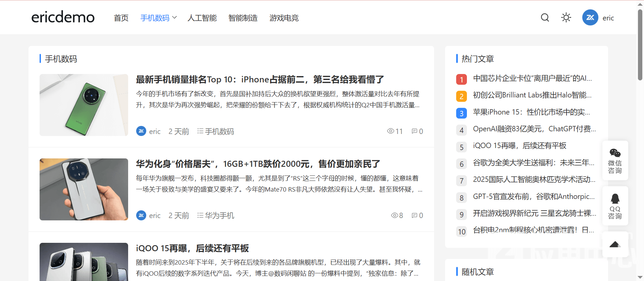644x281 pixels.
Task: Click the back-to-top arrow button
Action: [615, 244]
